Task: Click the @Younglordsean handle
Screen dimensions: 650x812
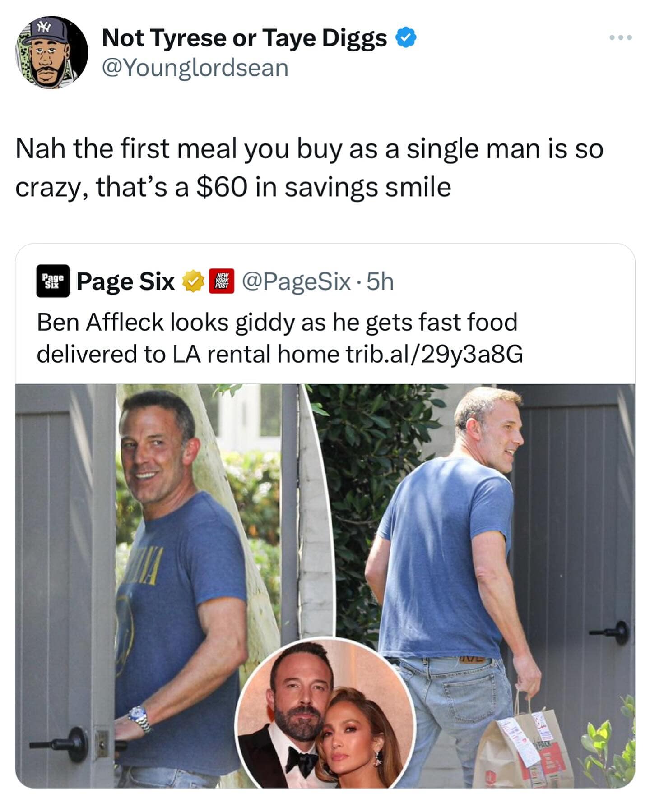Action: coord(195,68)
